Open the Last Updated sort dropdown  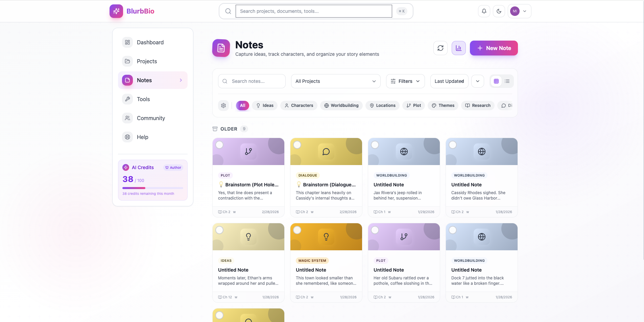[x=449, y=81]
